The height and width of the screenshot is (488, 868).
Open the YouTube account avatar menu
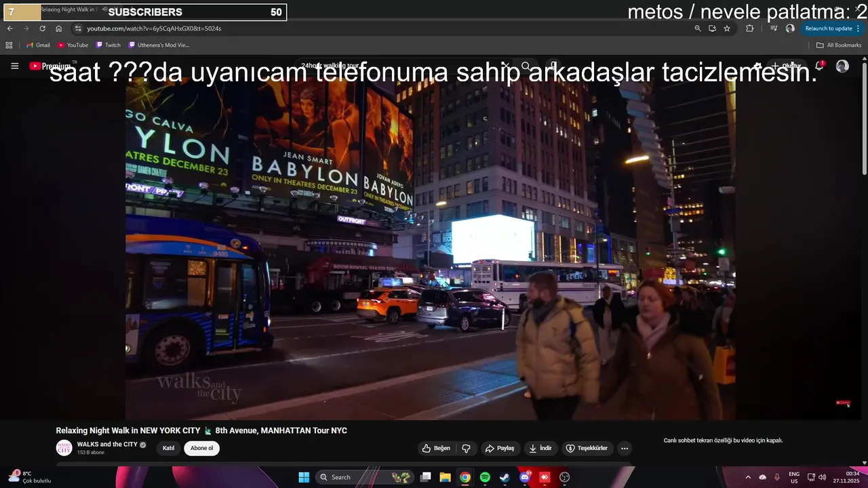[x=842, y=66]
